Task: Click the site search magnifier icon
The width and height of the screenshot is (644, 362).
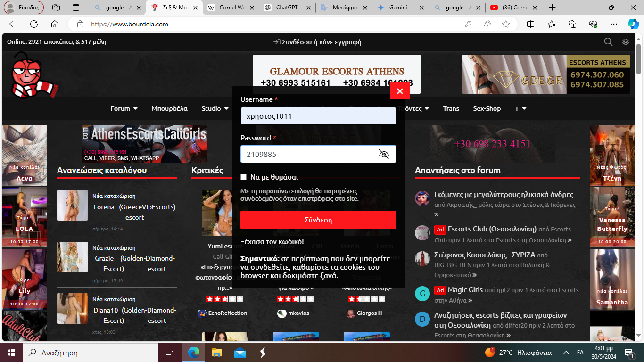Action: click(608, 42)
